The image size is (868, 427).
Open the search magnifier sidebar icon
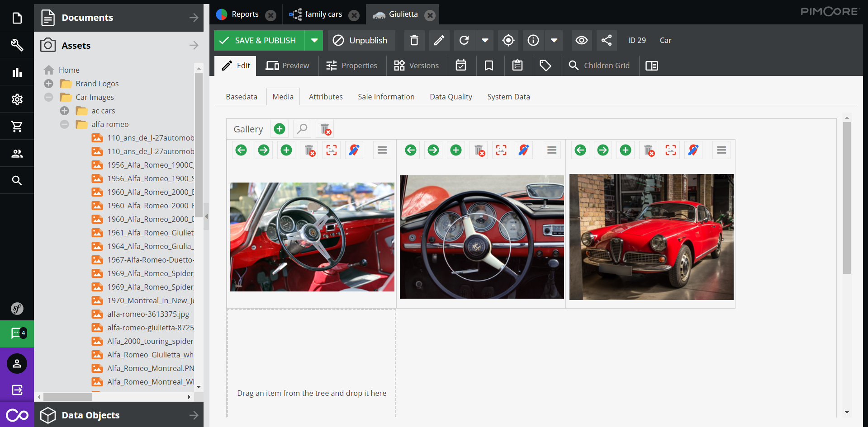click(x=17, y=180)
